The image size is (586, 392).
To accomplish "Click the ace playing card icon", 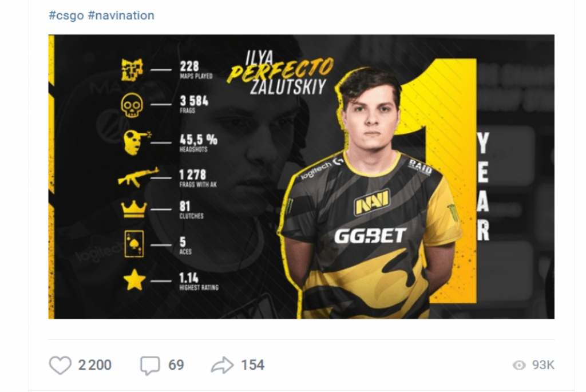I will [x=134, y=244].
